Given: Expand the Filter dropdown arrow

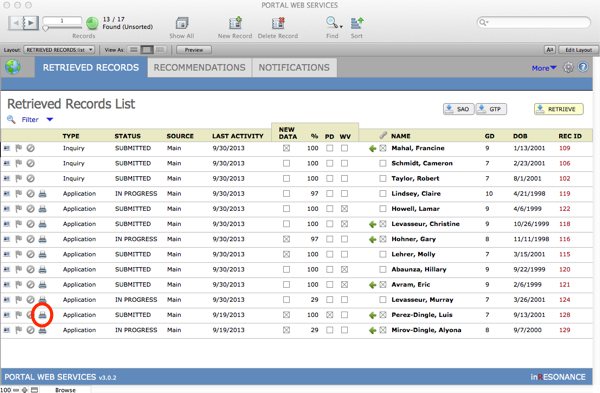Looking at the screenshot, I should (50, 119).
